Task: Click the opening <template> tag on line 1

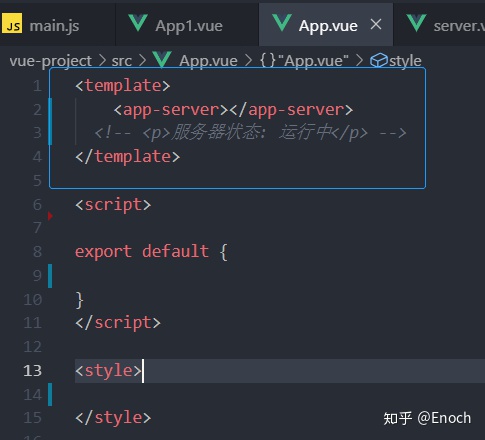Action: pos(123,86)
